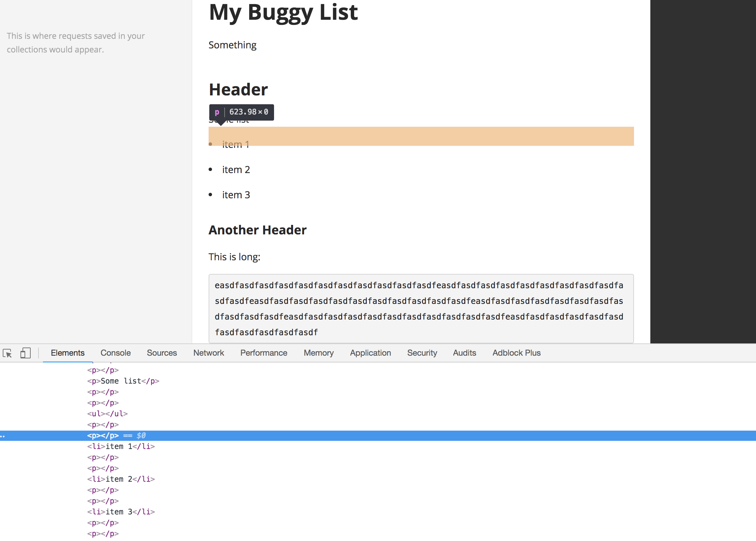
Task: Open the Audits panel
Action: pos(465,353)
